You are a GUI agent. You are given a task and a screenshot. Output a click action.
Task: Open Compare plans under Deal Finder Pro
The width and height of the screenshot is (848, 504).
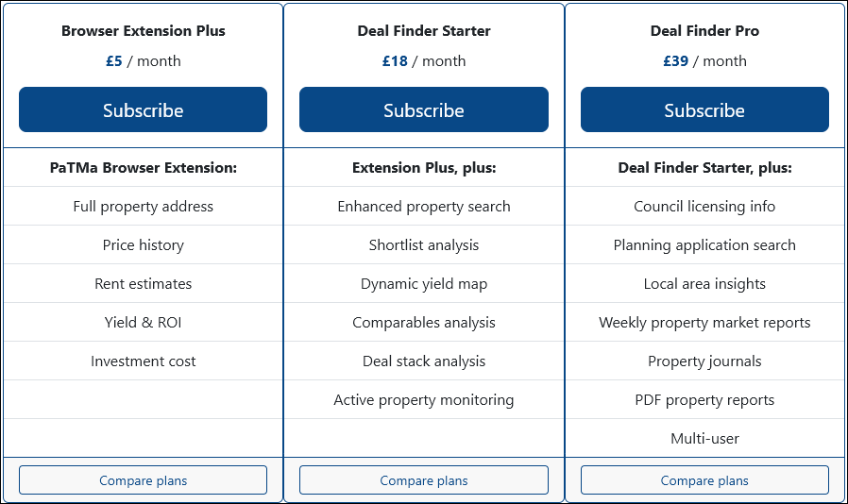point(704,480)
